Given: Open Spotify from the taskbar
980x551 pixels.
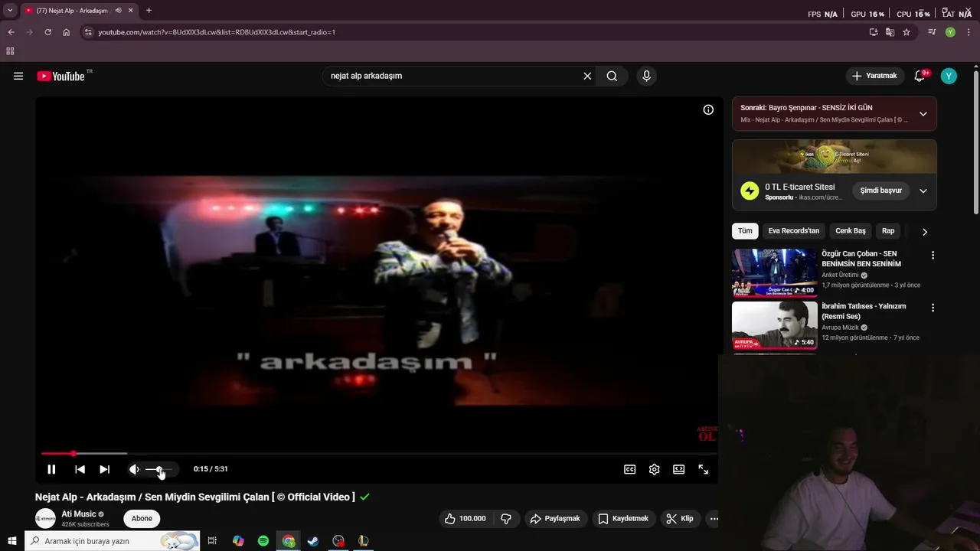Looking at the screenshot, I should pos(263,541).
